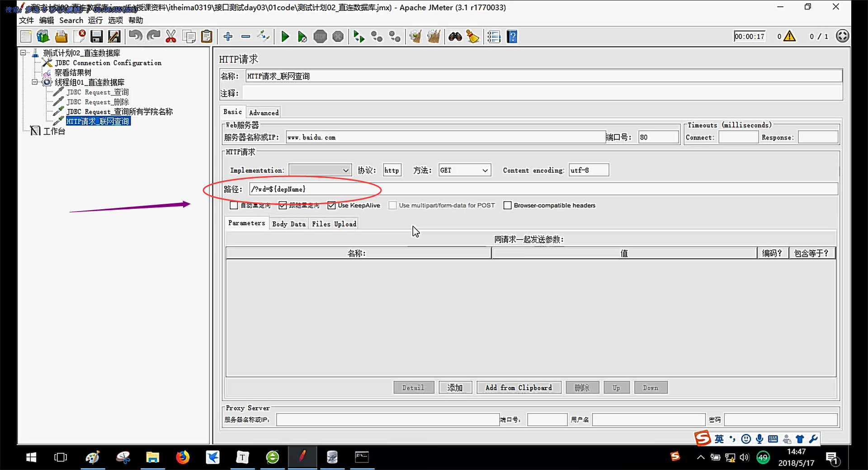
Task: Toggle the second redirect checkbox
Action: (283, 206)
